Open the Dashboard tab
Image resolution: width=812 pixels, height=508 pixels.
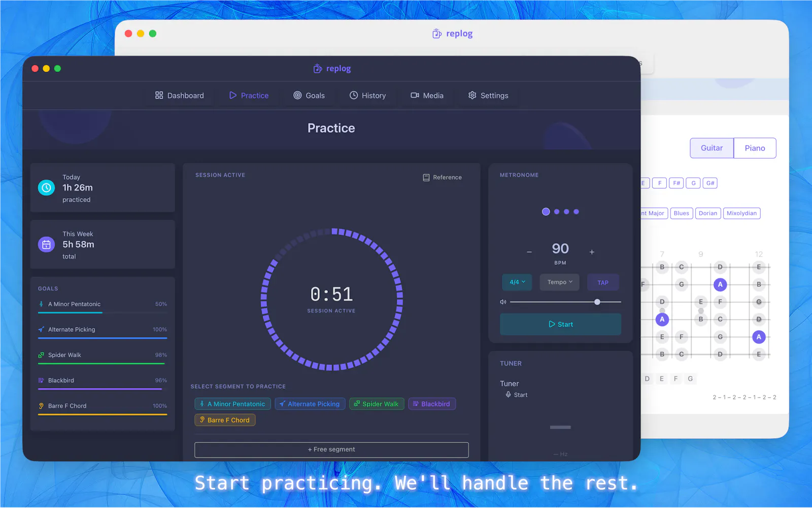tap(179, 96)
